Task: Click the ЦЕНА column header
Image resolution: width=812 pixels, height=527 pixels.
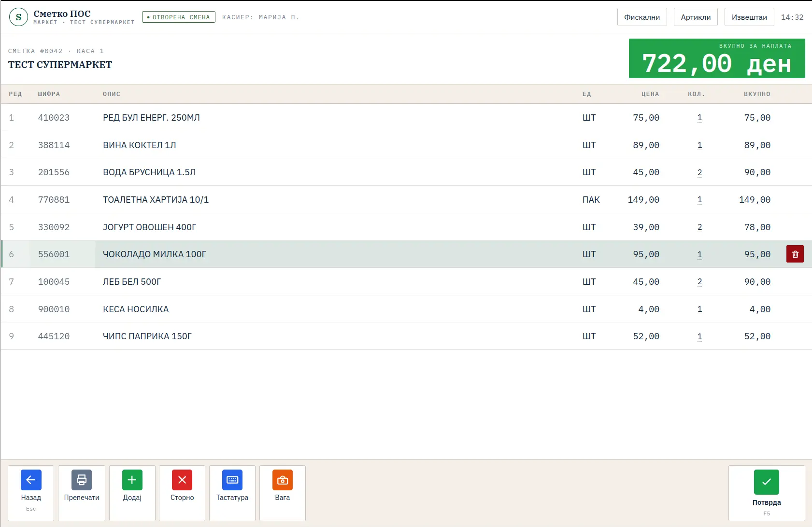Action: click(650, 94)
